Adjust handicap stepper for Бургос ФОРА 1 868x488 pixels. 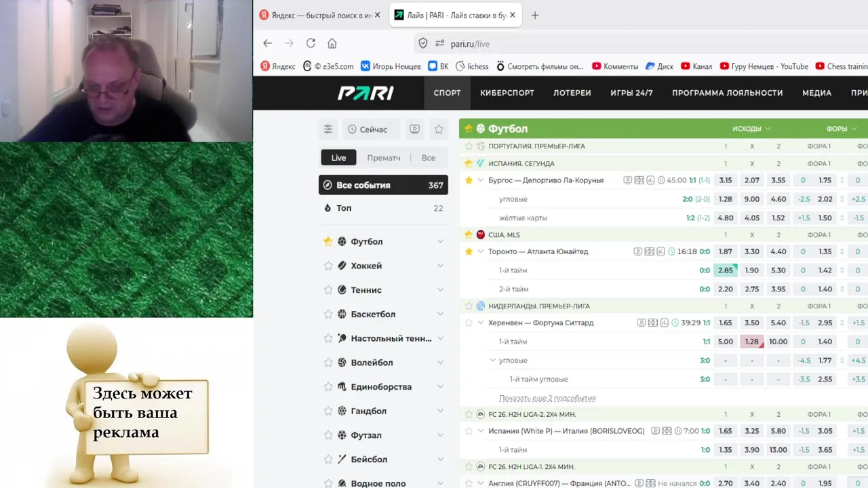click(x=843, y=180)
